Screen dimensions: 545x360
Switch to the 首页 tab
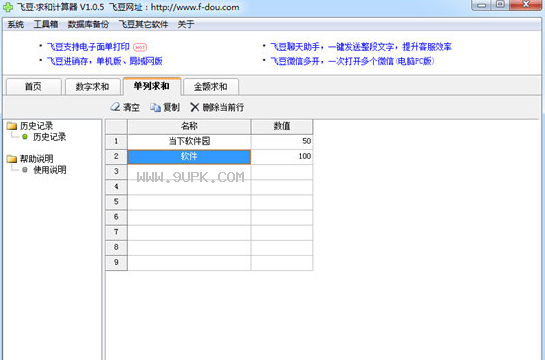pos(33,87)
